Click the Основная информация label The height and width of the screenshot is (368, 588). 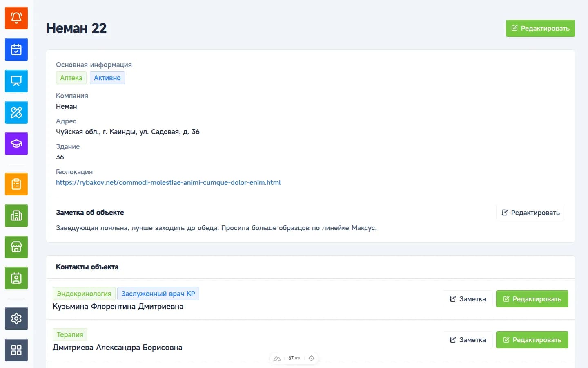tap(94, 65)
